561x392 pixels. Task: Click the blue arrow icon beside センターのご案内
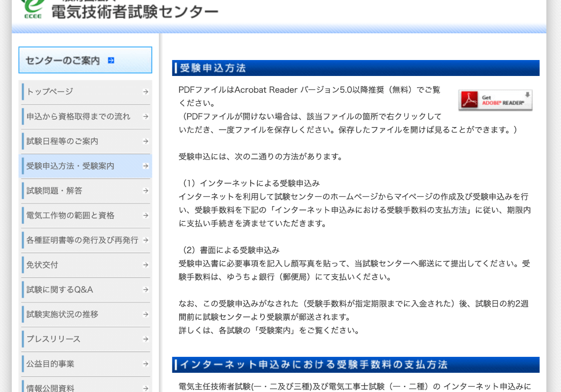tap(111, 60)
